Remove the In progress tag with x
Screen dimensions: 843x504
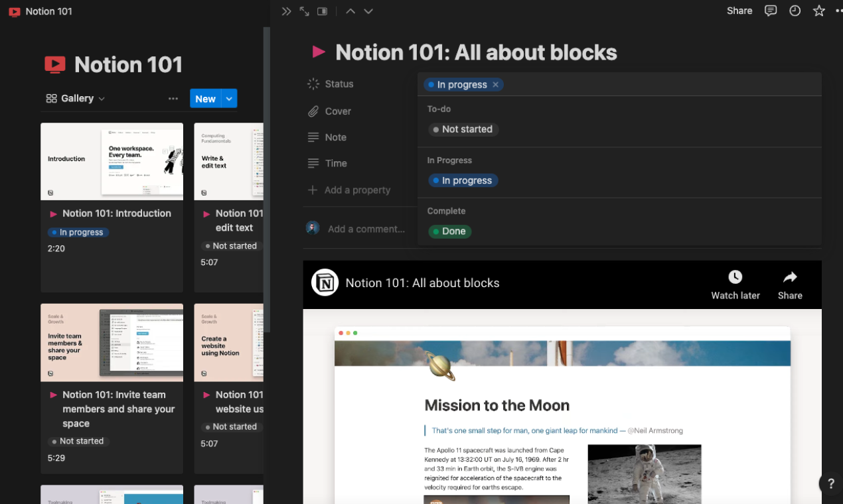coord(495,85)
